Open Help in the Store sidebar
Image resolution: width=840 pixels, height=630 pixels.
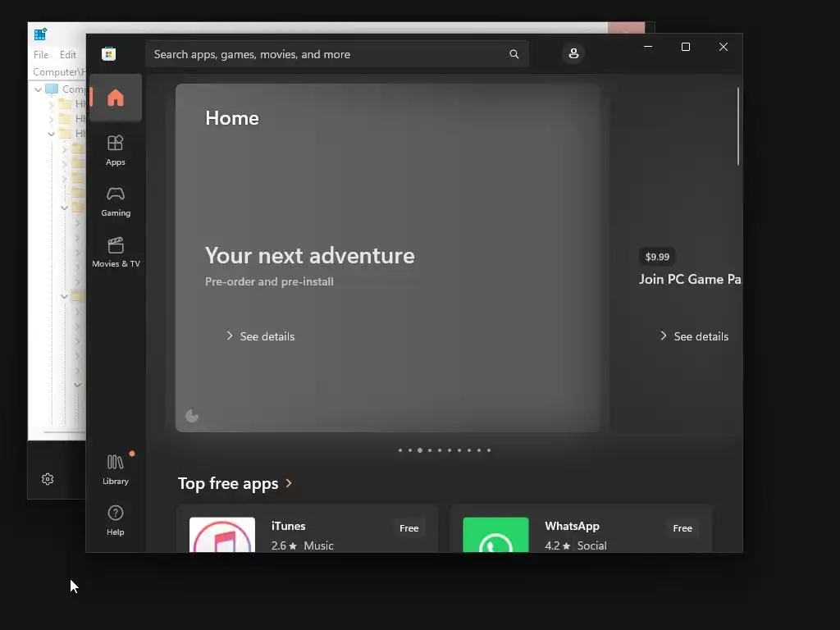116,520
